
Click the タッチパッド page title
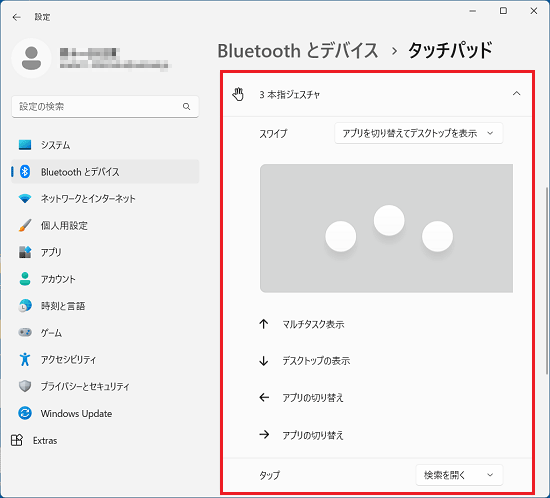point(450,51)
